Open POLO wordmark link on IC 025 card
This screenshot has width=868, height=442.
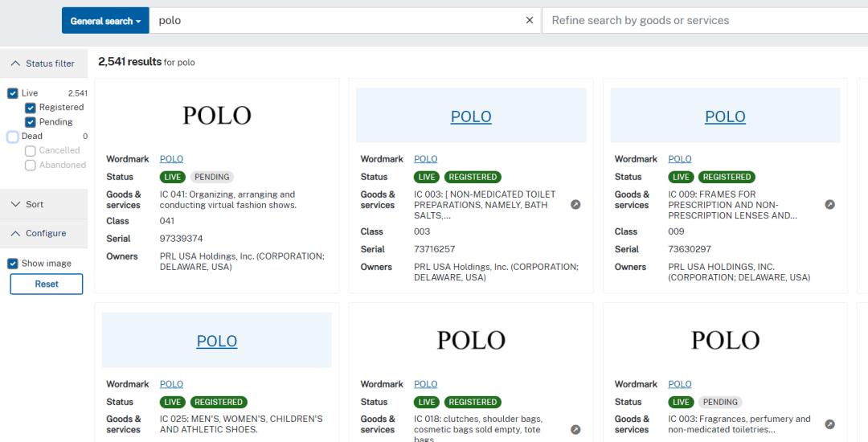172,384
